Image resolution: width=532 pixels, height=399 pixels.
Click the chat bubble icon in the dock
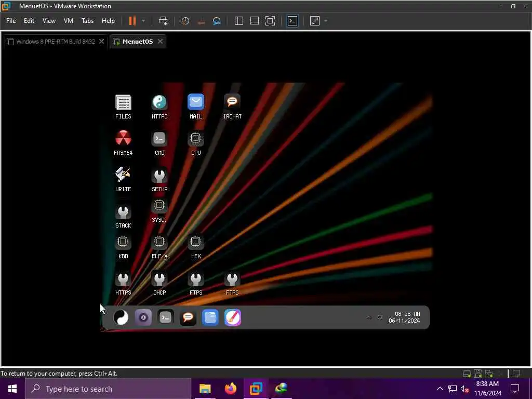188,317
